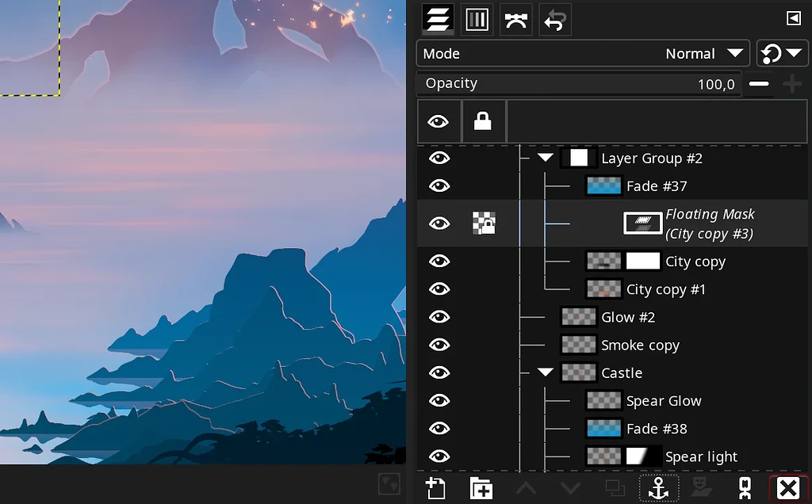Anchor the floating layer mask
Image resolution: width=812 pixels, height=504 pixels.
tap(658, 488)
